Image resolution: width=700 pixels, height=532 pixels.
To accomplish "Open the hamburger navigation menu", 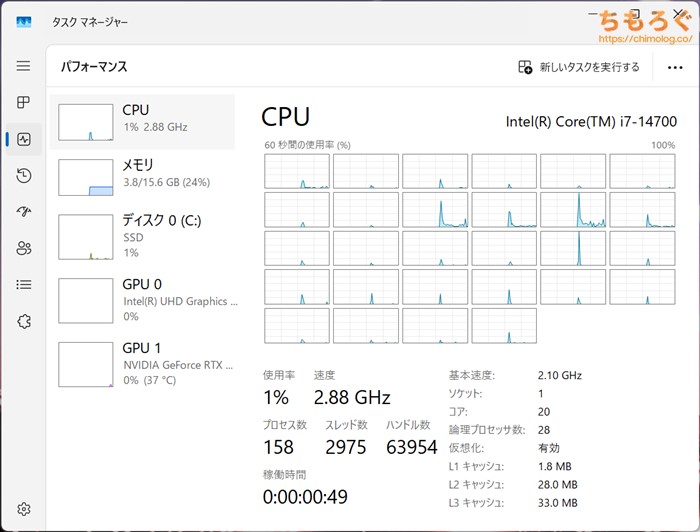I will [x=23, y=66].
